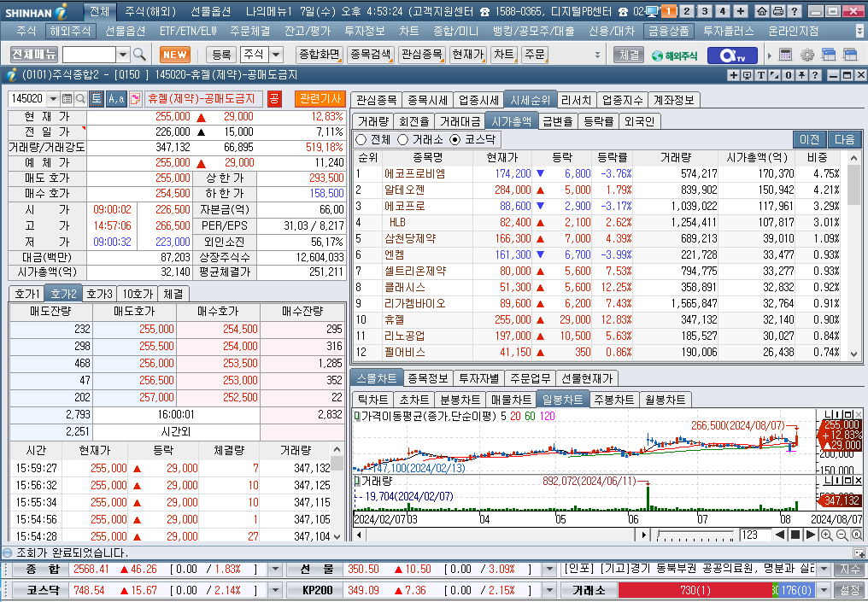Click the NEW orange badge button
Screen dimensions: 868x602
coord(175,55)
